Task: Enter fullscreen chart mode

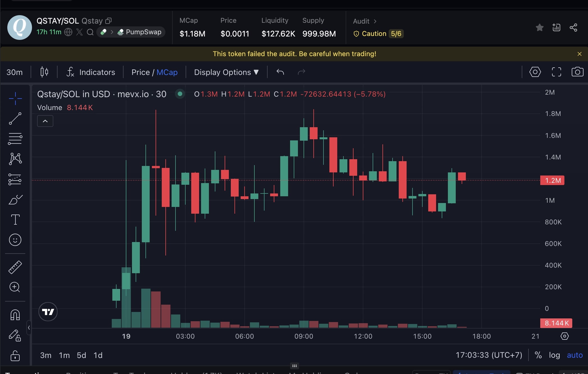Action: pyautogui.click(x=556, y=72)
